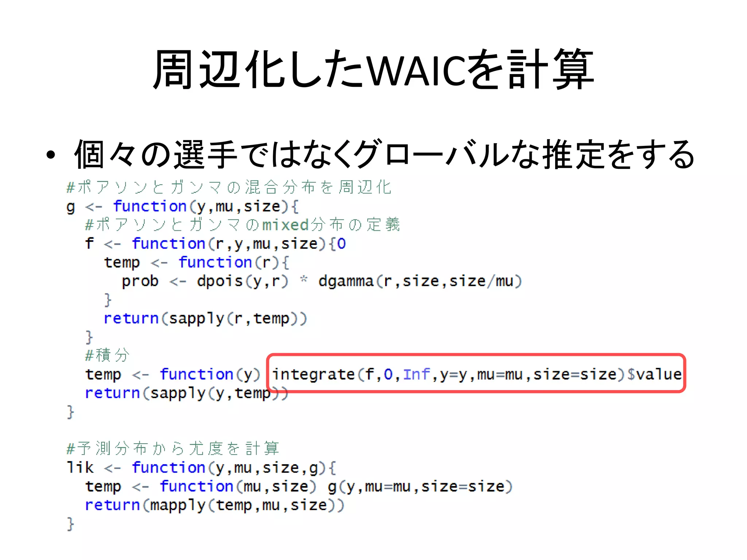
Task: Click the prob <- dpois(y,r) * dgamma line
Action: tap(322, 281)
